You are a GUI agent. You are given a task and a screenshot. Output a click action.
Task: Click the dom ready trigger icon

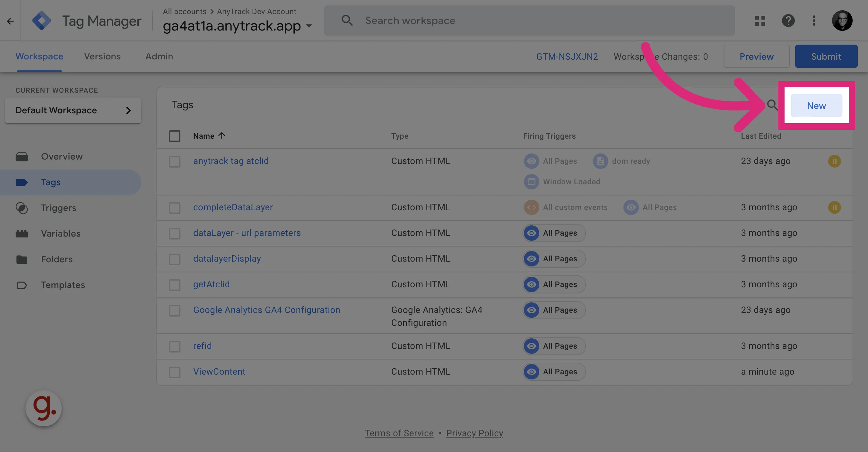click(x=601, y=161)
